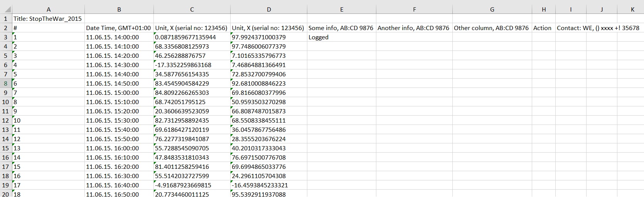Click the '11.06.15. 15:00:00' date cell
644x197 pixels.
119,93
